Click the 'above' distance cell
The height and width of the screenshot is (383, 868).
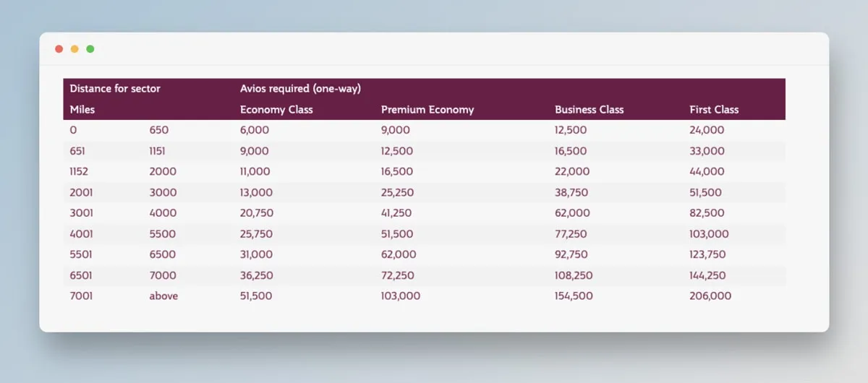tap(163, 296)
